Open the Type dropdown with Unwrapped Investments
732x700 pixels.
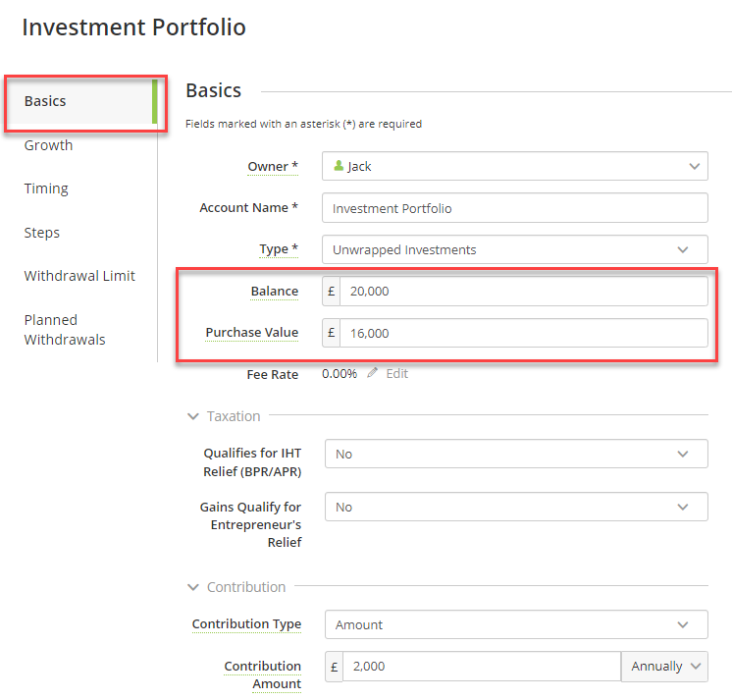tap(515, 249)
